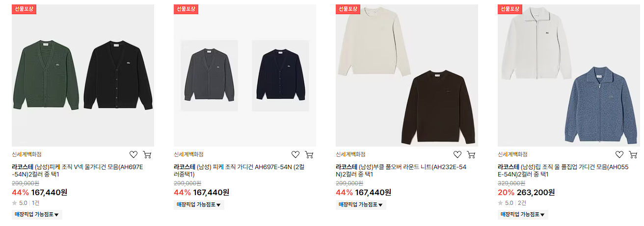Expand 매장픽업 가능점포 under zip-up cardigan

[x=523, y=214]
